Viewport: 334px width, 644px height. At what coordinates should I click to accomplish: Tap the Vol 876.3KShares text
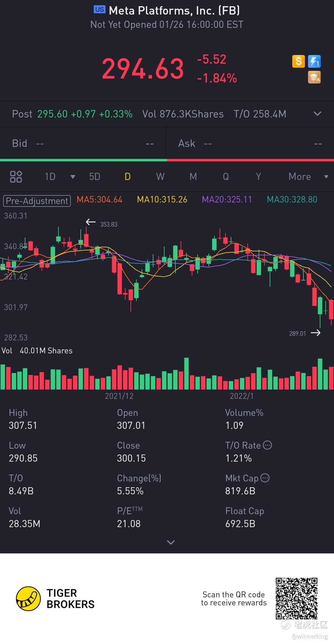183,114
